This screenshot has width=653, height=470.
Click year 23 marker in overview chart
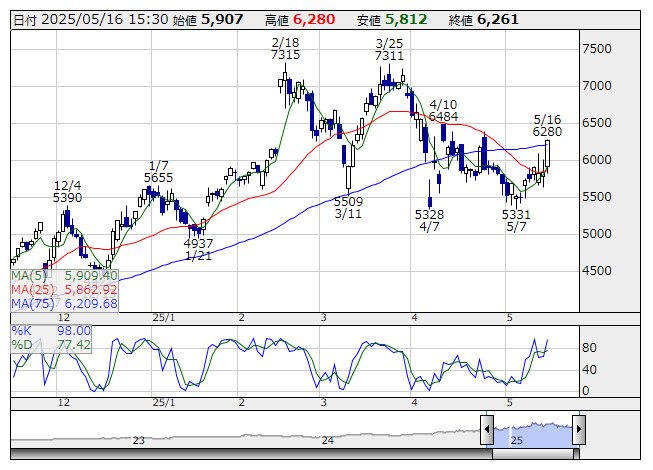[138, 440]
